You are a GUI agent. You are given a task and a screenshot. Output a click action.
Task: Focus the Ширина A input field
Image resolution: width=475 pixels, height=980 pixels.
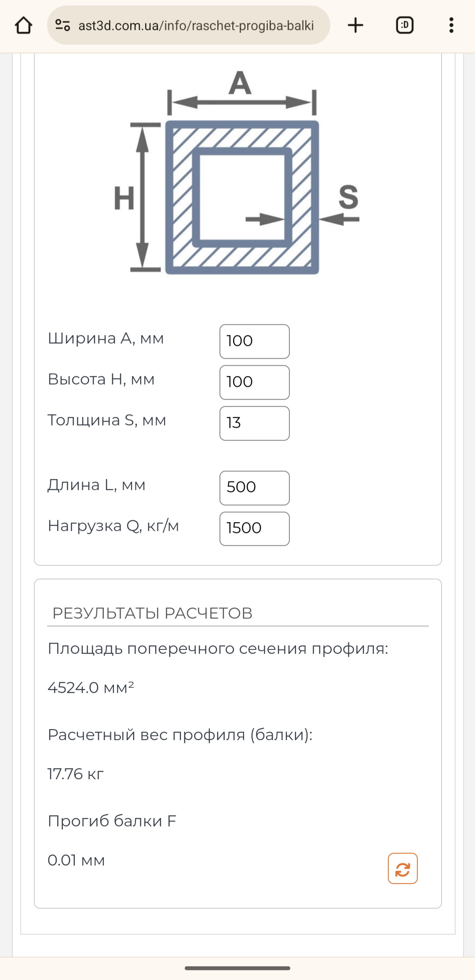pos(254,341)
